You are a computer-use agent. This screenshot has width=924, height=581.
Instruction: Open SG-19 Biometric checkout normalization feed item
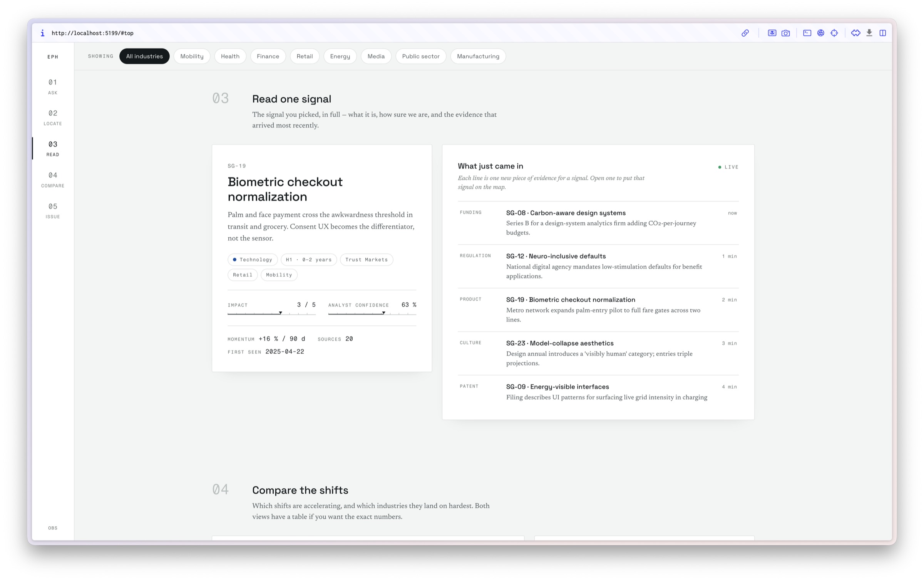598,310
